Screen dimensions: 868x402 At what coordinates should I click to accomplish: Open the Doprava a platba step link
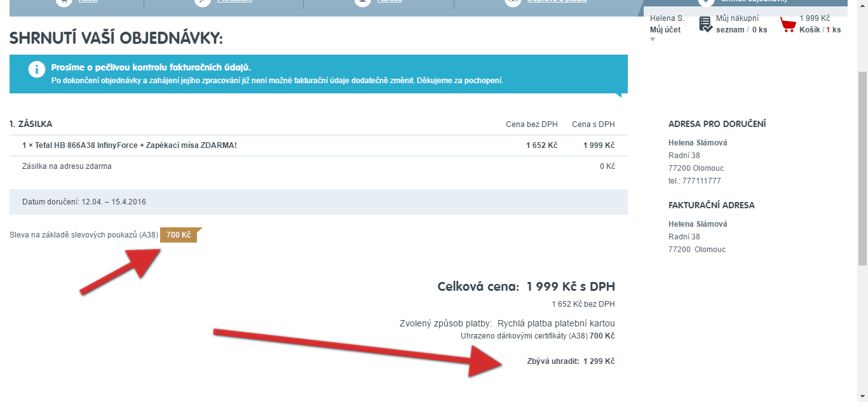pos(557,2)
